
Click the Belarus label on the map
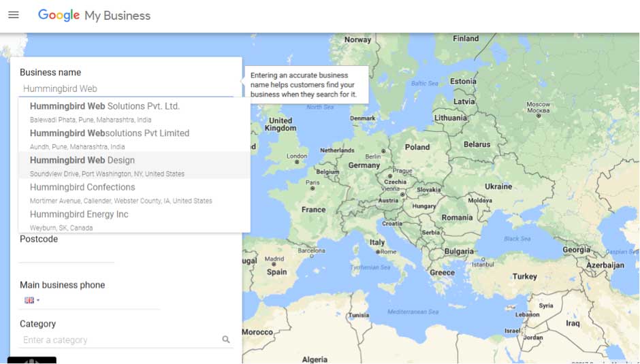click(x=477, y=144)
